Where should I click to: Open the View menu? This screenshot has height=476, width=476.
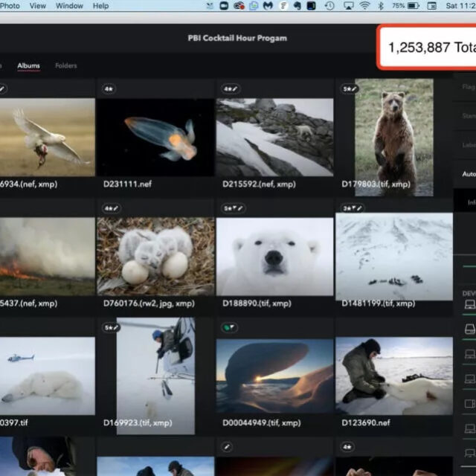[38, 6]
